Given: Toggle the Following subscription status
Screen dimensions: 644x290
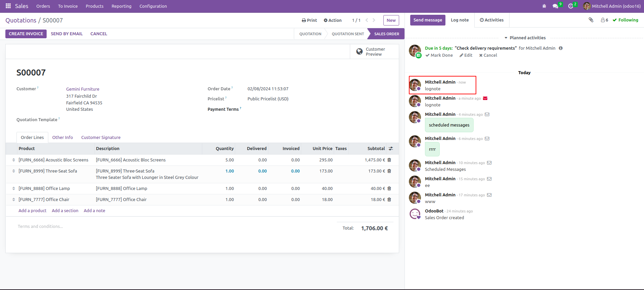Looking at the screenshot, I should click(x=625, y=20).
